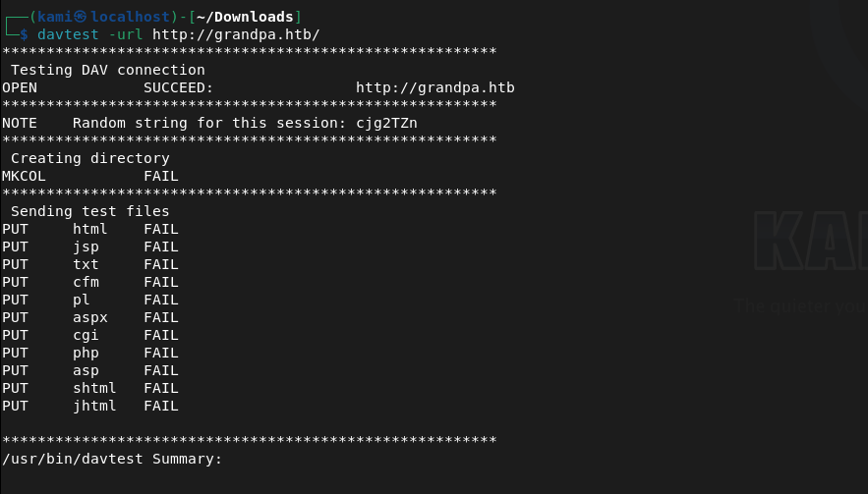Click the php file type entry
Image resolution: width=868 pixels, height=494 pixels.
[x=86, y=353]
